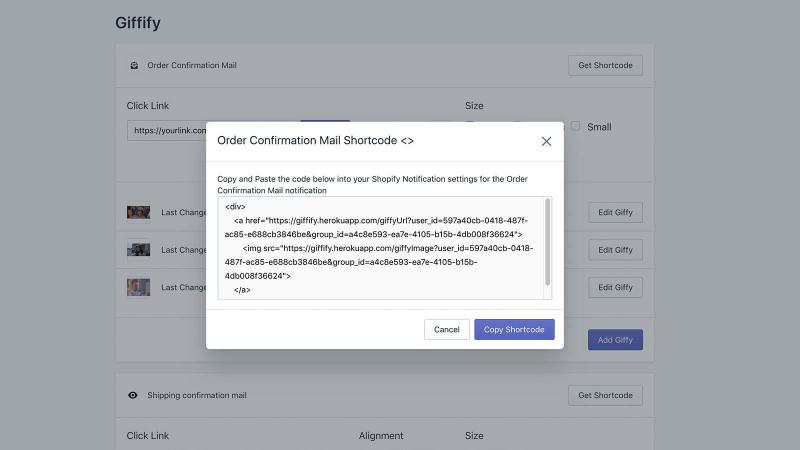
Task: Open the first Giffy thumbnail
Action: point(138,212)
